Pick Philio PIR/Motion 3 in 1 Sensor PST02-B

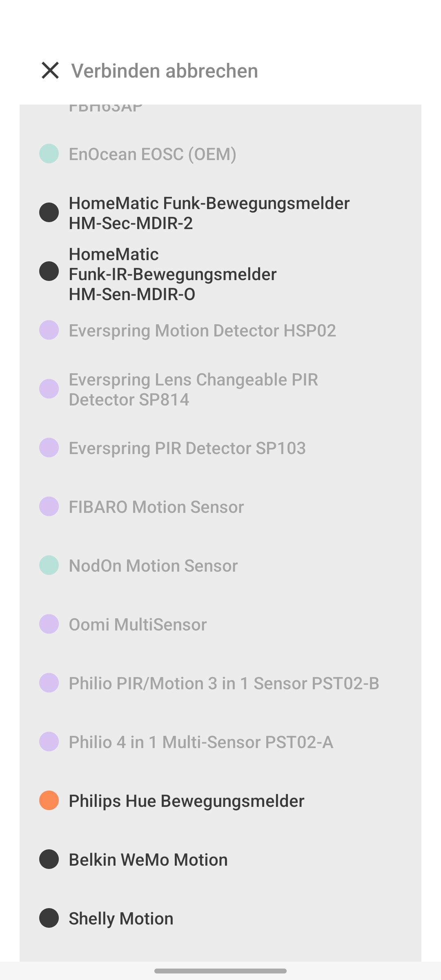(x=224, y=683)
